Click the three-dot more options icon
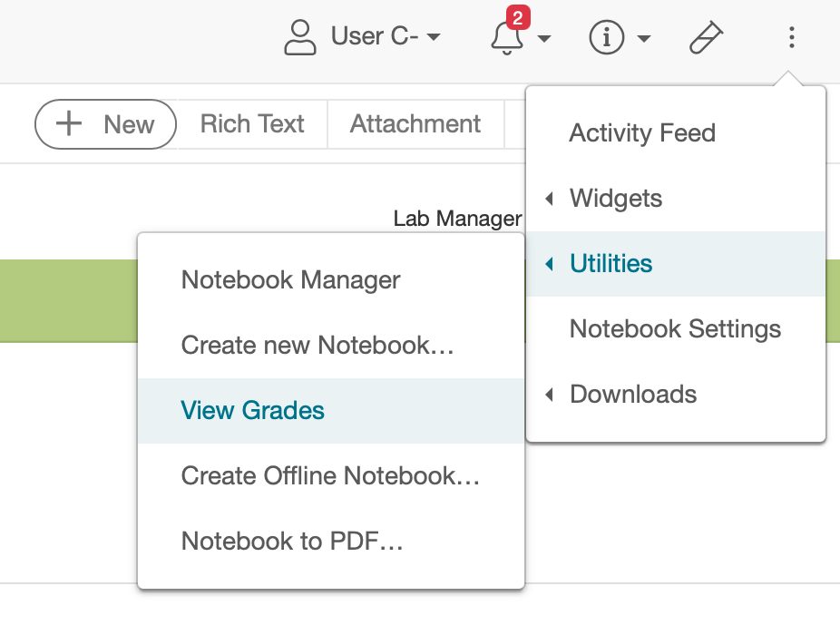 pyautogui.click(x=791, y=37)
